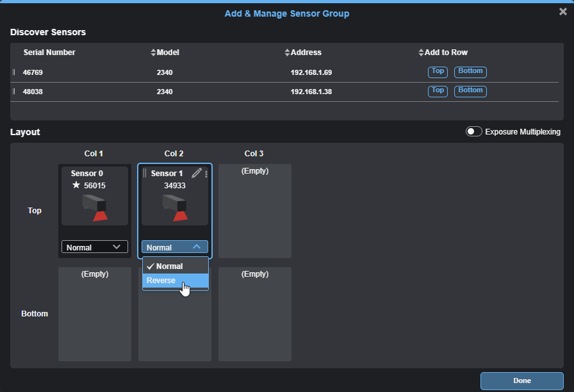Image resolution: width=574 pixels, height=392 pixels.
Task: Sort by Model column arrows
Action: click(153, 53)
